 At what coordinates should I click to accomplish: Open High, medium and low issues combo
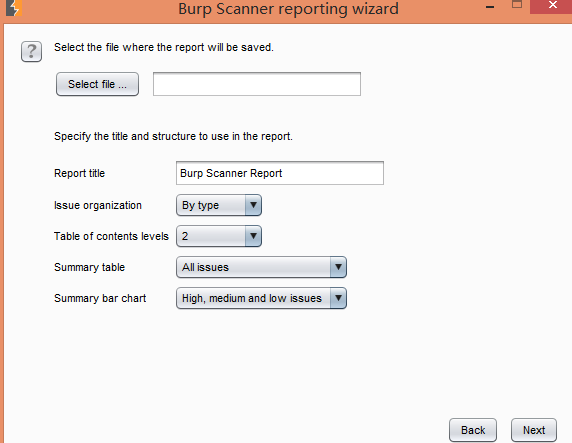click(x=261, y=298)
